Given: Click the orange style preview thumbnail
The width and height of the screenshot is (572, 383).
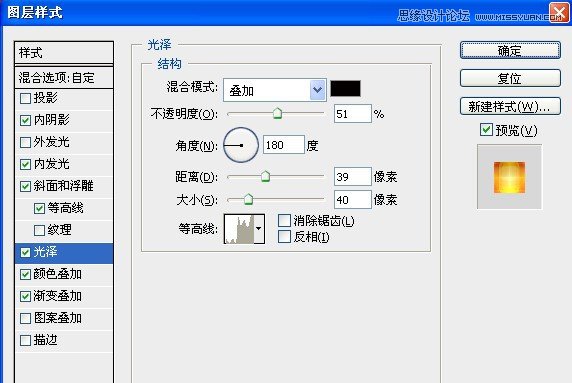Looking at the screenshot, I should 509,177.
